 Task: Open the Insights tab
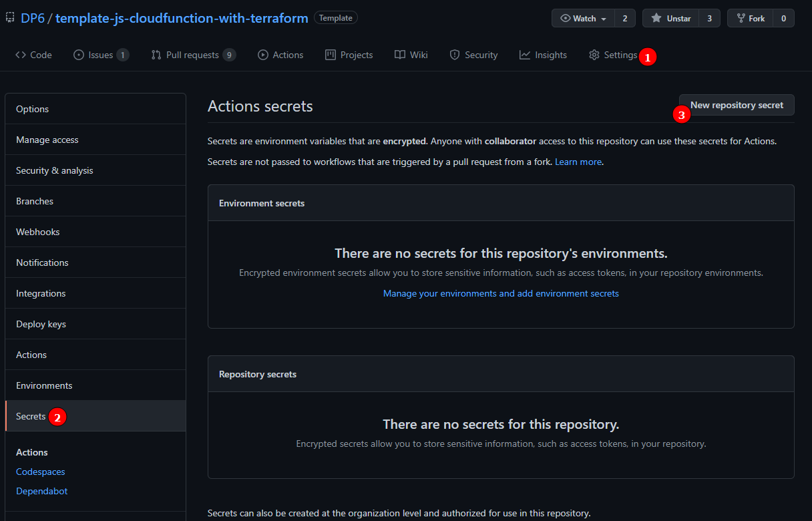543,55
